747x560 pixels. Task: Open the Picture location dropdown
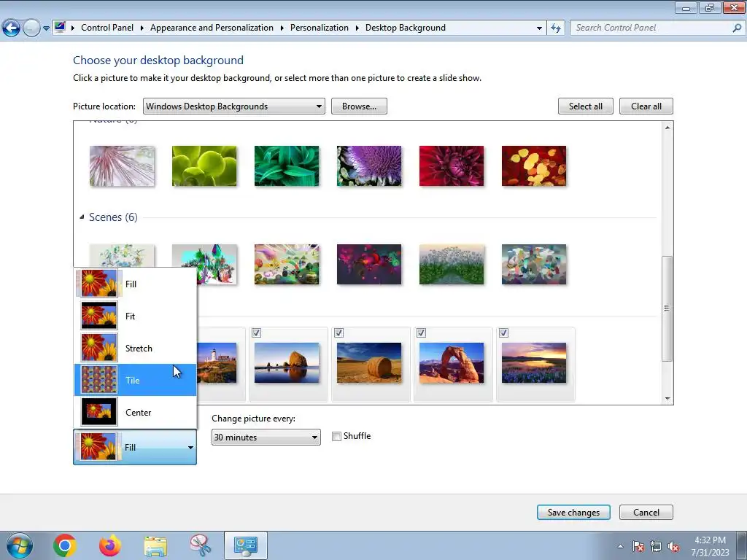pos(234,106)
